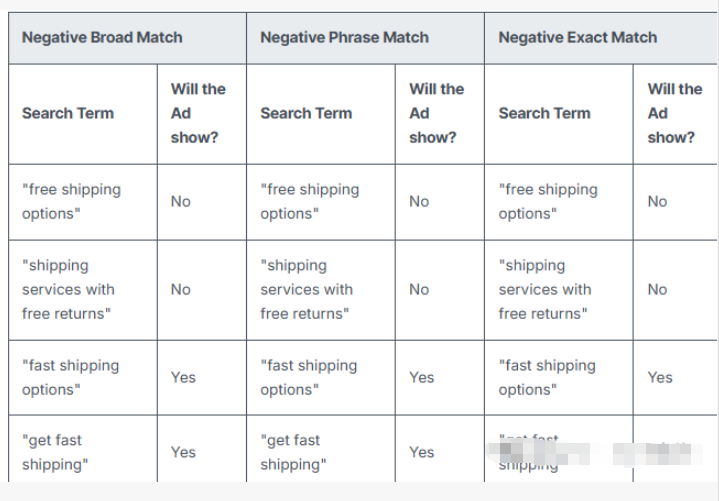The height and width of the screenshot is (501, 719).
Task: Click the Negative Exact Match header
Action: 578,37
